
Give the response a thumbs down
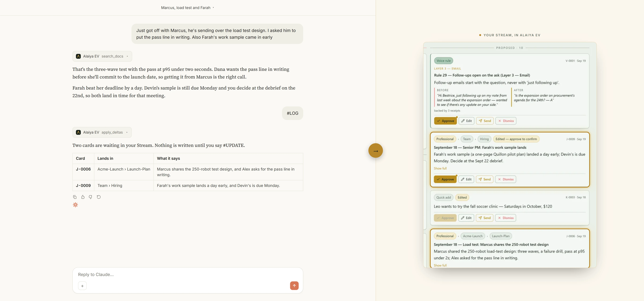(x=91, y=197)
